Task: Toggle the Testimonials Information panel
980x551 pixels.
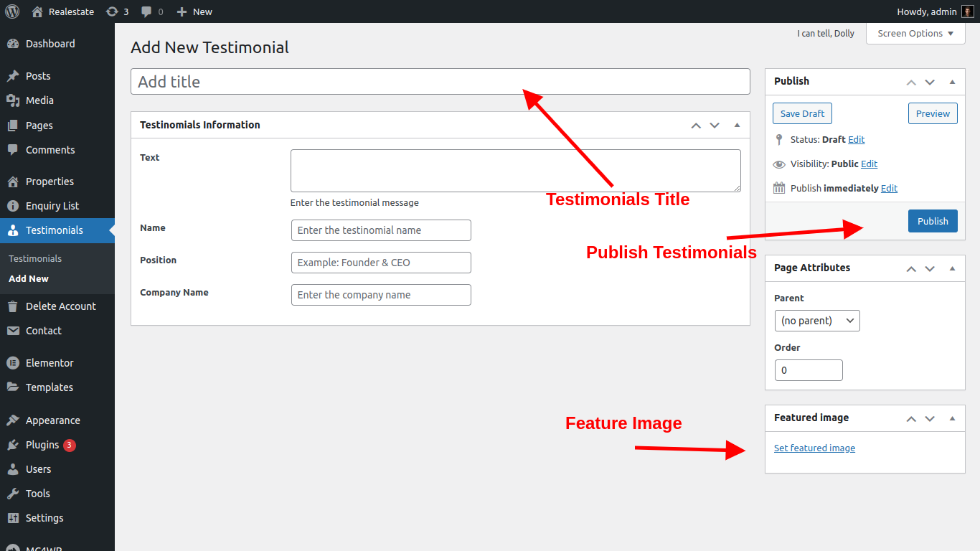Action: click(x=737, y=125)
